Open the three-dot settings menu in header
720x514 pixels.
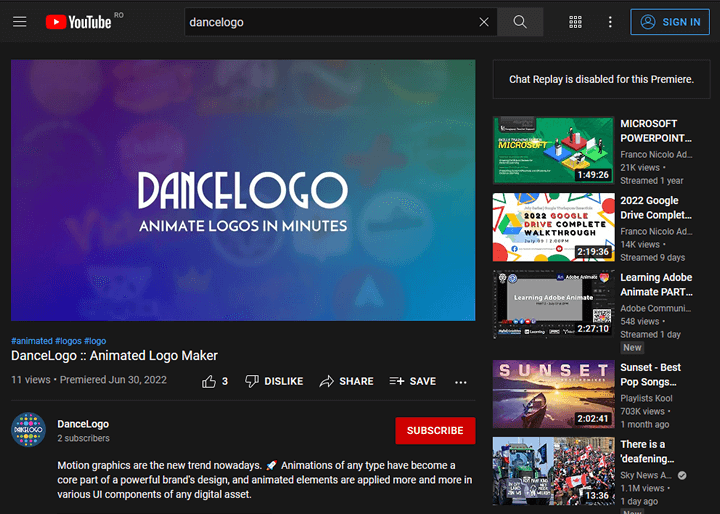pos(610,22)
